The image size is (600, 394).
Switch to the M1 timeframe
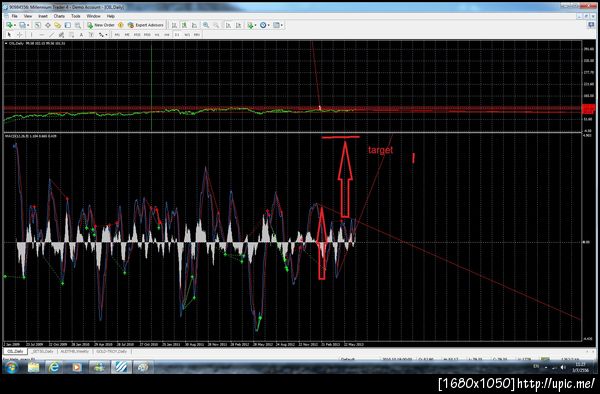point(117,35)
